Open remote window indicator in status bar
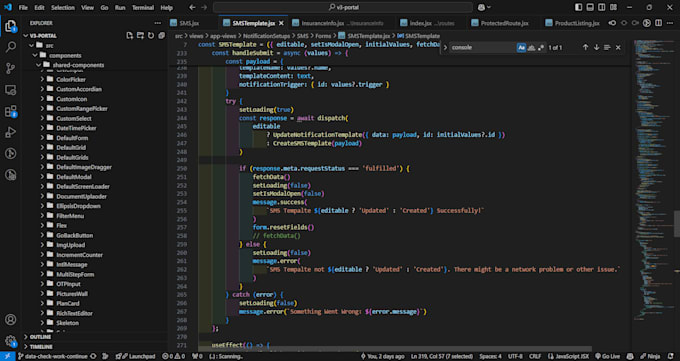680x361 pixels. tap(7, 356)
